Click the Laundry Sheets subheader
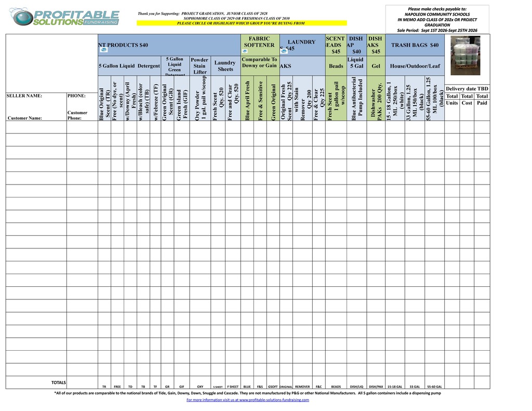The width and height of the screenshot is (532, 411). click(x=225, y=66)
